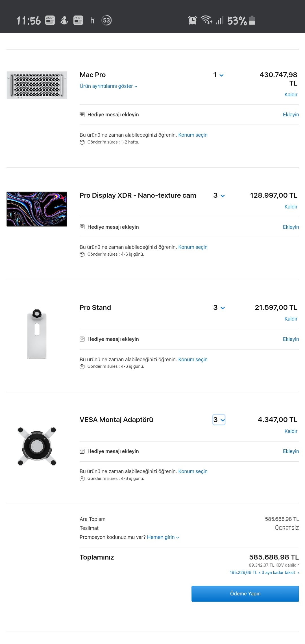
Task: Click the Mac Pro product thumbnail
Action: coord(37,85)
